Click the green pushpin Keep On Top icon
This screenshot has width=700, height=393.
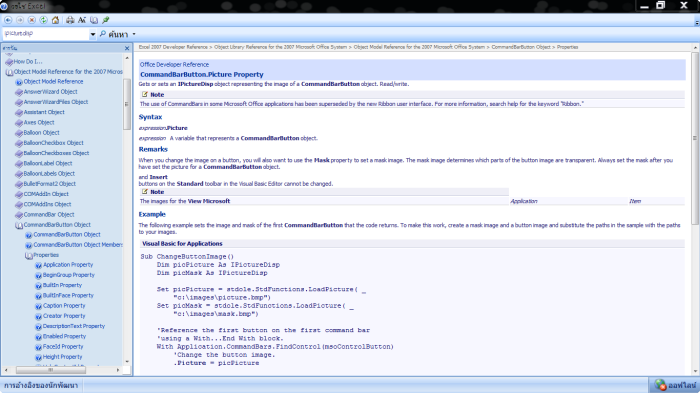pos(106,20)
